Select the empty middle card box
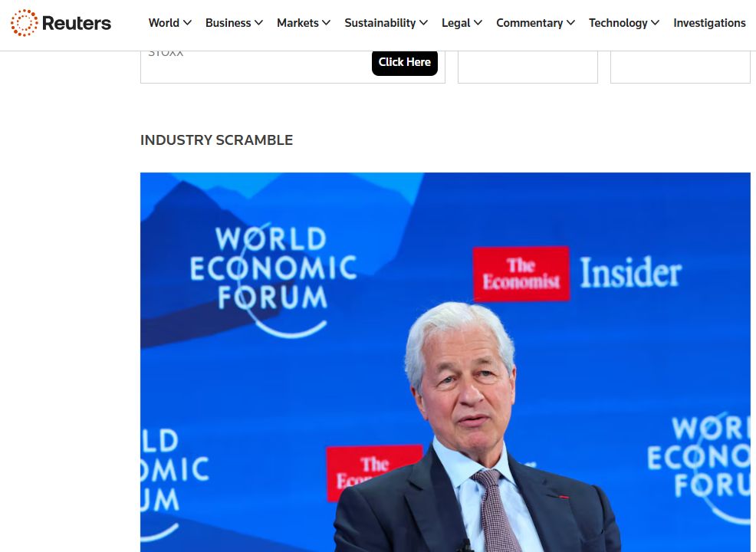This screenshot has height=552, width=756. 528,67
